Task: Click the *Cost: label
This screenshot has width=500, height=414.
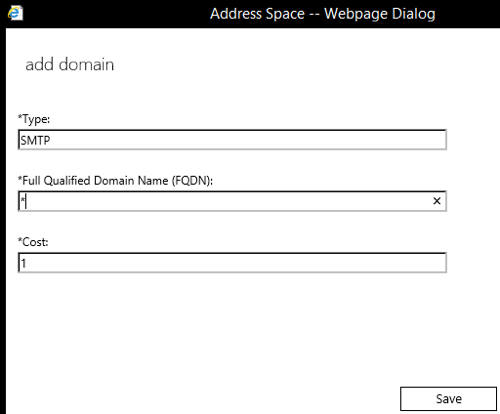Action: coord(33,242)
